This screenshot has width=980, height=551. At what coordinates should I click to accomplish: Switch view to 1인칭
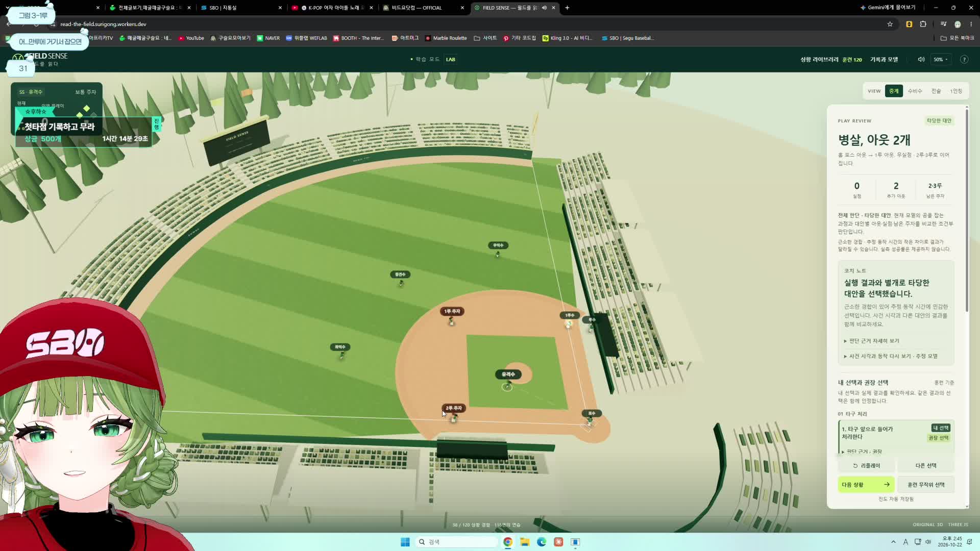click(956, 91)
